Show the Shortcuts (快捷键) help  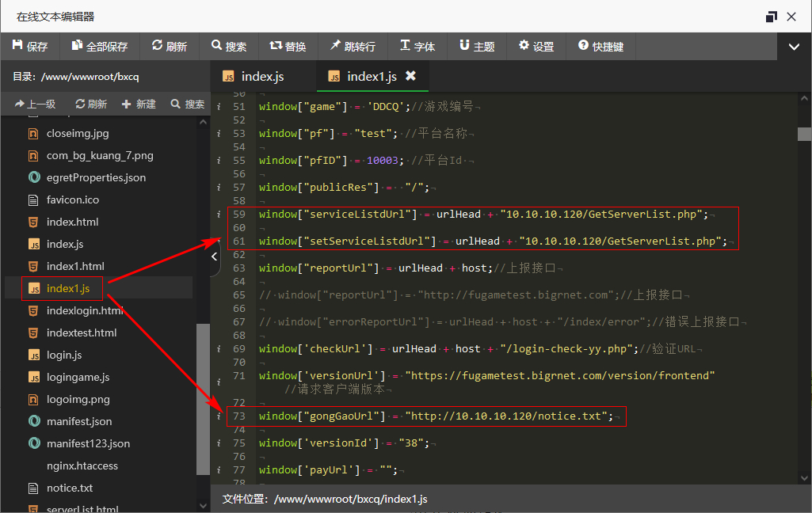pos(600,47)
